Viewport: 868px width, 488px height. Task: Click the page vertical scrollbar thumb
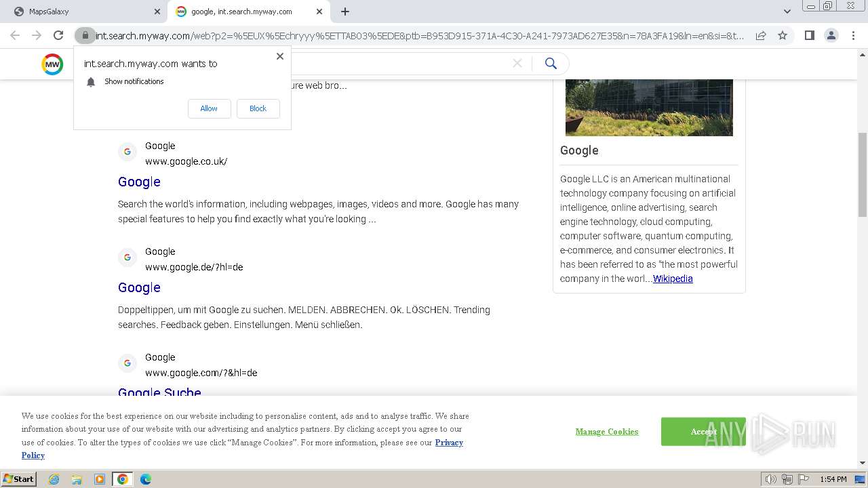point(863,175)
